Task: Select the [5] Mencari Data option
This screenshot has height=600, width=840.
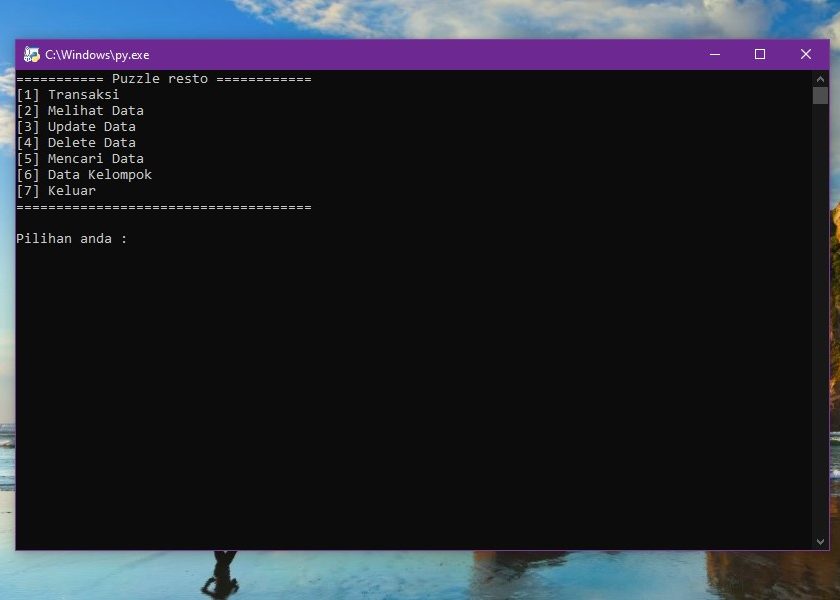Action: [80, 158]
